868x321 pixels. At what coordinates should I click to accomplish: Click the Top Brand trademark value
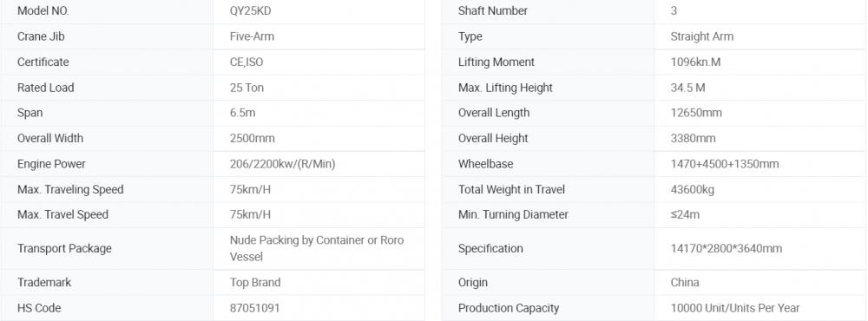(x=255, y=282)
